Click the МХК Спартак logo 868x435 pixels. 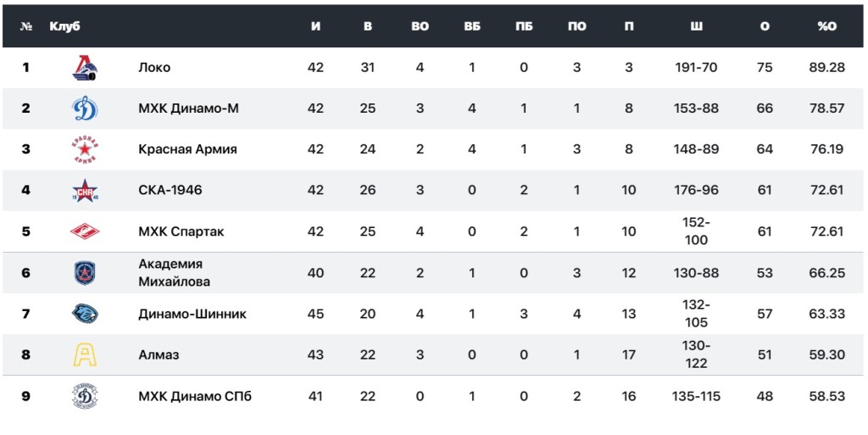[x=86, y=231]
